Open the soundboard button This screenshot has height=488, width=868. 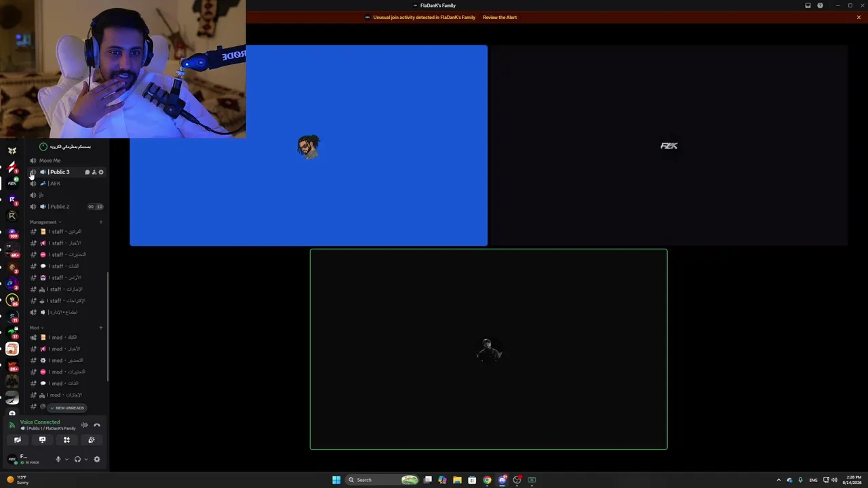coord(91,440)
